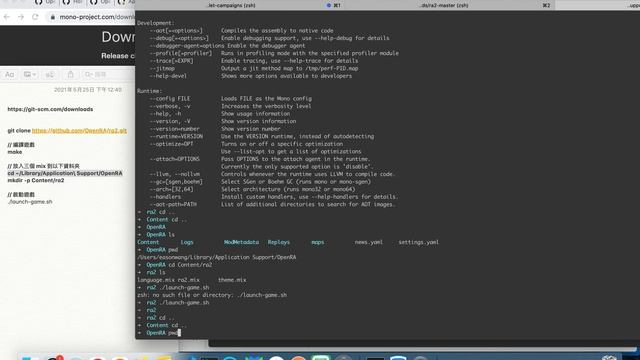Screen dimensions: 640x360
Task: Open the media insert dropdown in Notes toolbar
Action: point(29,75)
